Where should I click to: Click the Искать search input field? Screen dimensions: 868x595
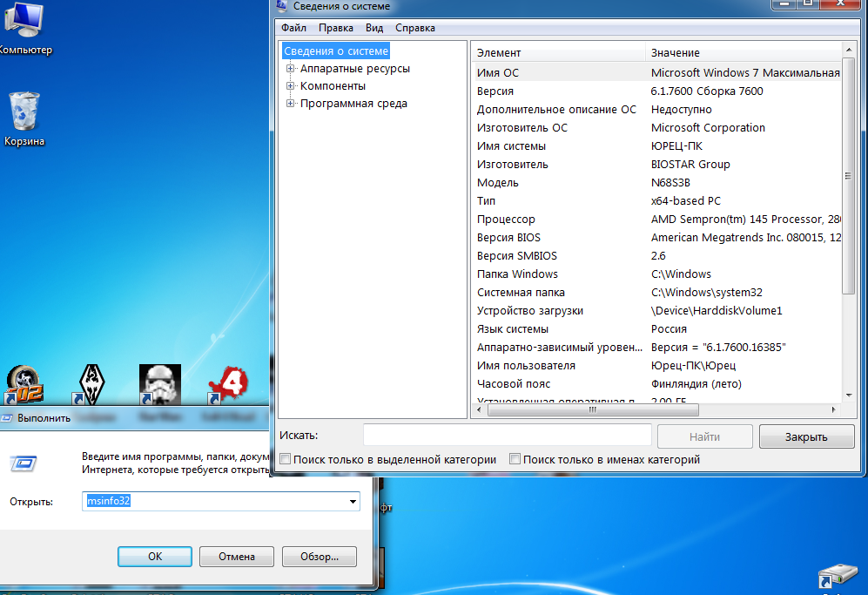coord(507,436)
